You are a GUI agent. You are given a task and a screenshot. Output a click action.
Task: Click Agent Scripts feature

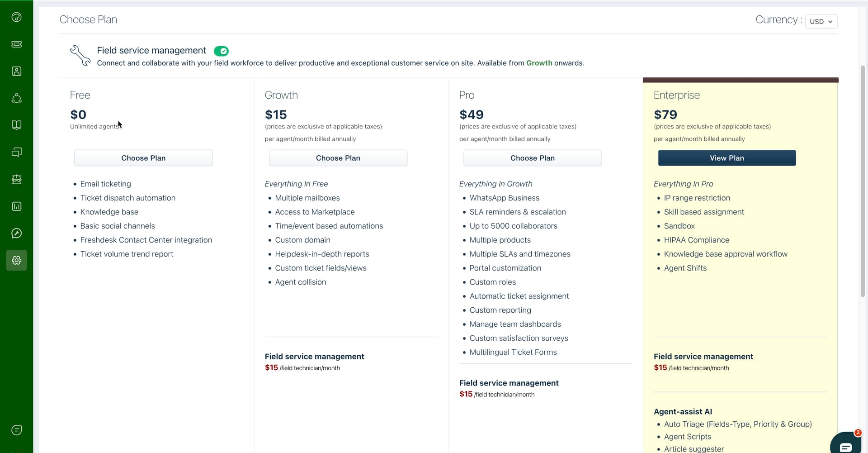pos(687,437)
